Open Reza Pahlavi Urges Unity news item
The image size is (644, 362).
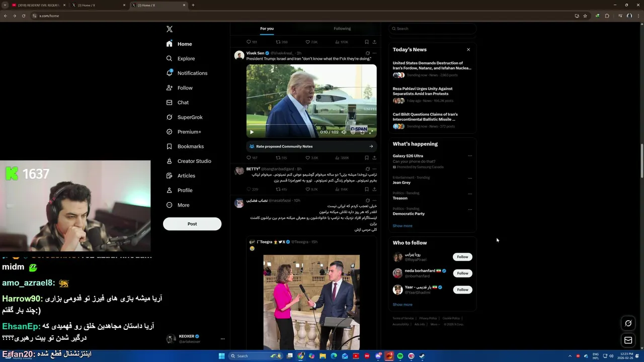point(432,96)
